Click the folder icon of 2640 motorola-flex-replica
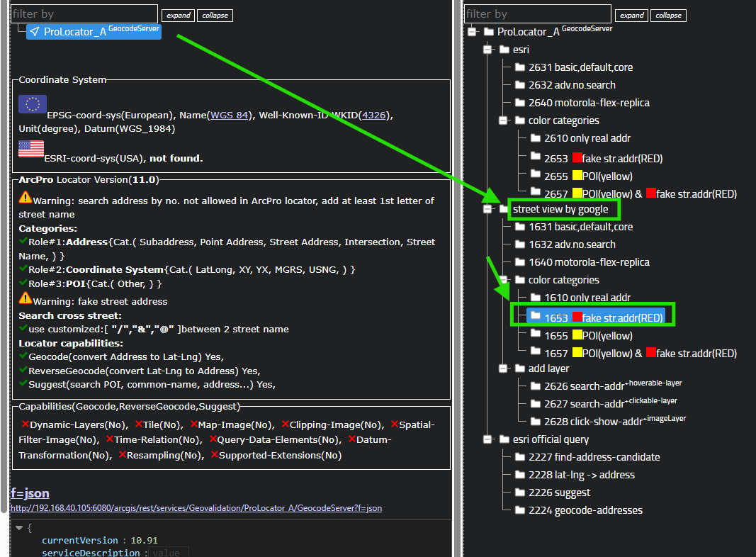 [519, 103]
